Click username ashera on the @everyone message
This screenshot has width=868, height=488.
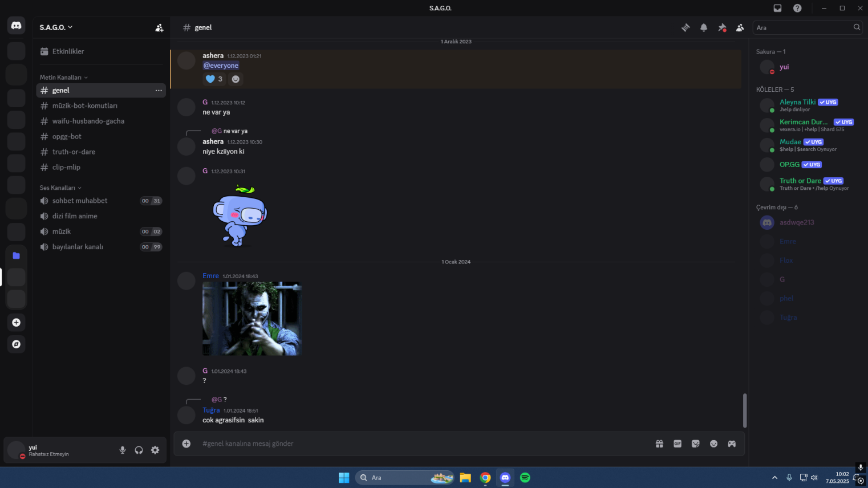pos(213,55)
